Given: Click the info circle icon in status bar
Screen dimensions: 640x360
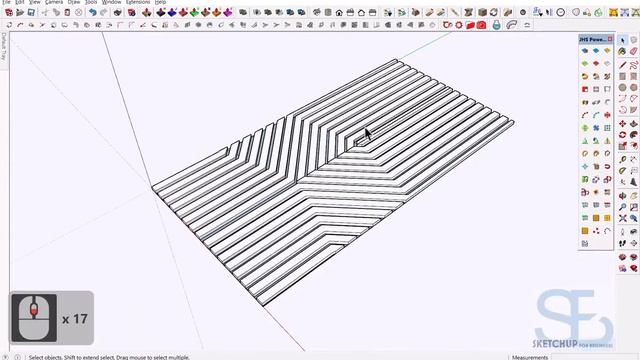Looking at the screenshot, I should pos(18,357).
